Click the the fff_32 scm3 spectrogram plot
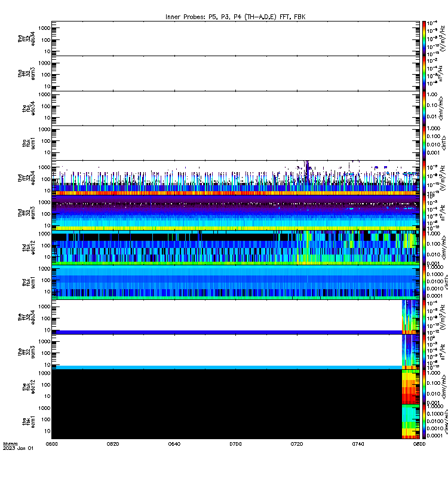The image size is (448, 478). pyautogui.click(x=235, y=352)
